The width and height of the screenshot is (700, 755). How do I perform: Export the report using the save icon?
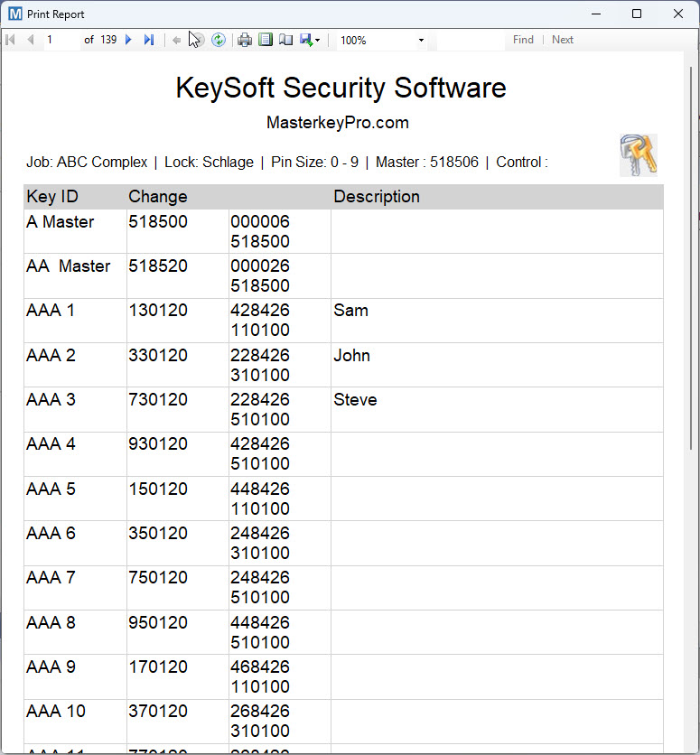305,39
